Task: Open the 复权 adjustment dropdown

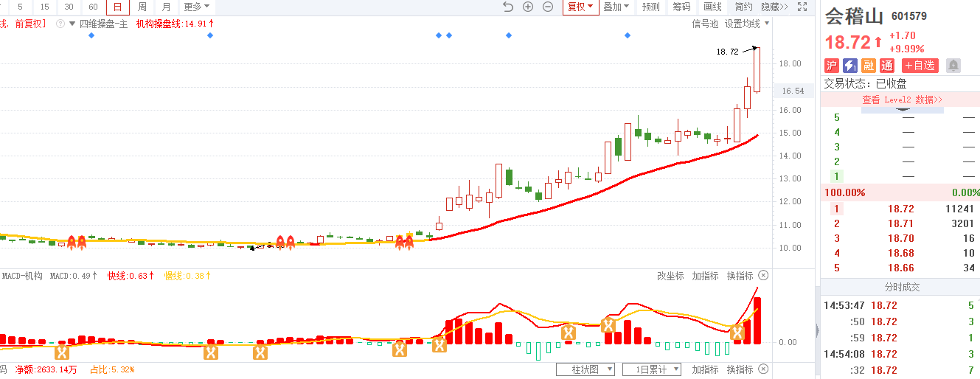Action: (580, 7)
